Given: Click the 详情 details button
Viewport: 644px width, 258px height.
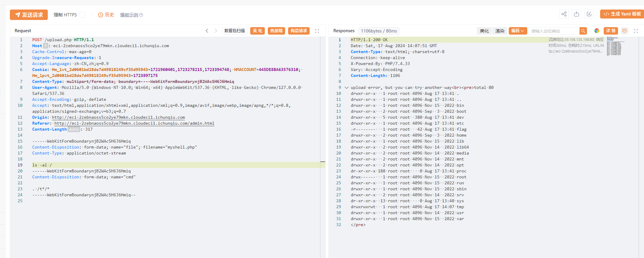Looking at the screenshot, I should coord(611,31).
